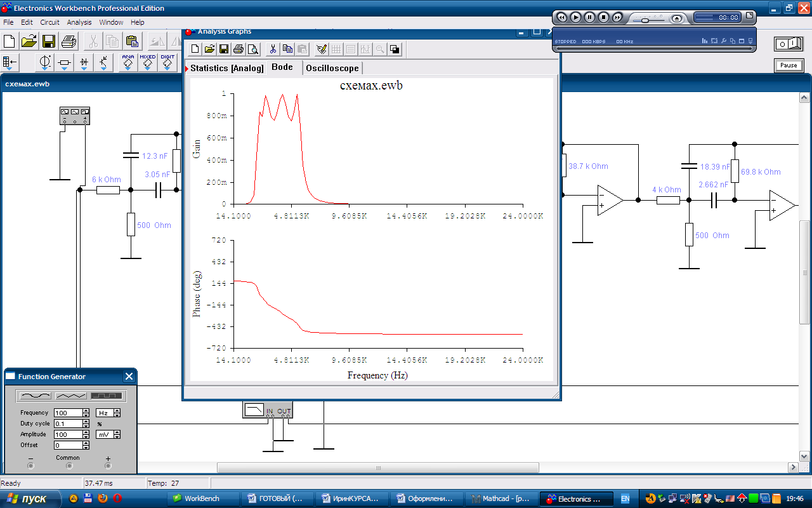Open the Digital ICs (DIGIT) parts bin
812x508 pixels.
coord(167,62)
